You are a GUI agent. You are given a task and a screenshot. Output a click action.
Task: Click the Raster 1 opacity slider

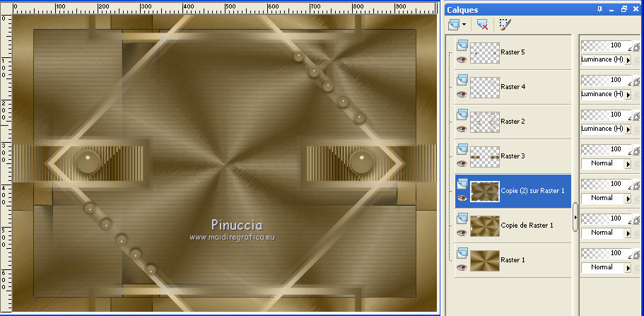pos(607,252)
